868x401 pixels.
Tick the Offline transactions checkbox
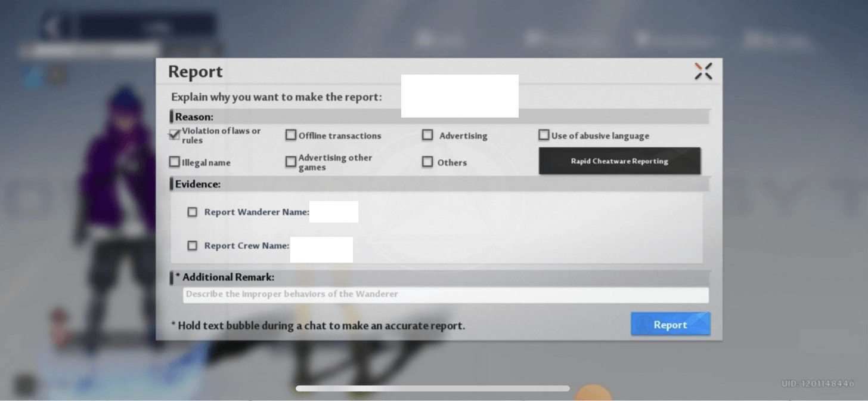[x=291, y=135]
